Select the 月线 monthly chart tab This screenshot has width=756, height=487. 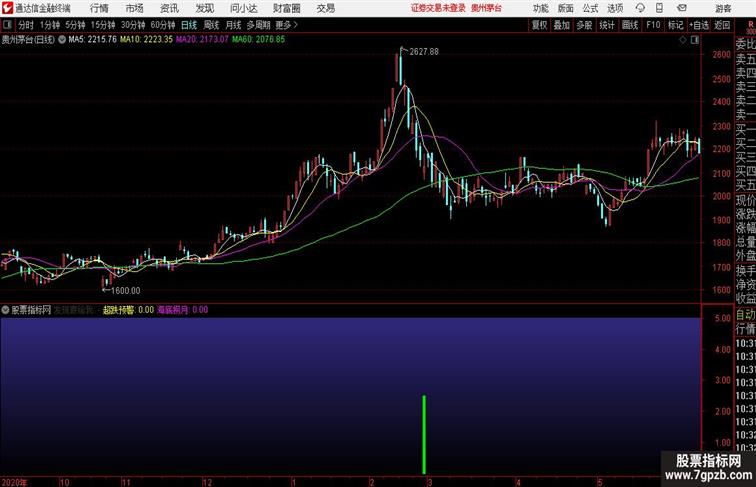[233, 25]
